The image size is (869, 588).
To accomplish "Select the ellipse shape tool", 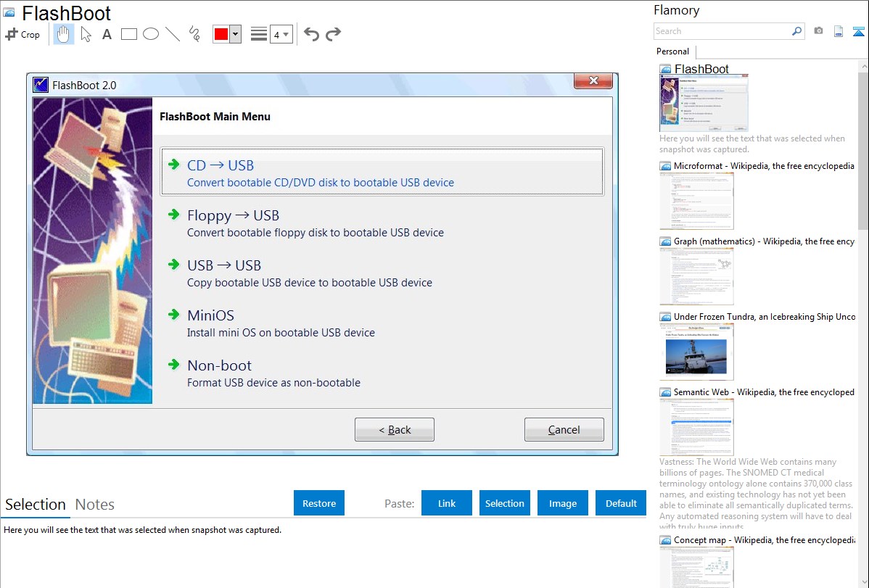I will [151, 34].
